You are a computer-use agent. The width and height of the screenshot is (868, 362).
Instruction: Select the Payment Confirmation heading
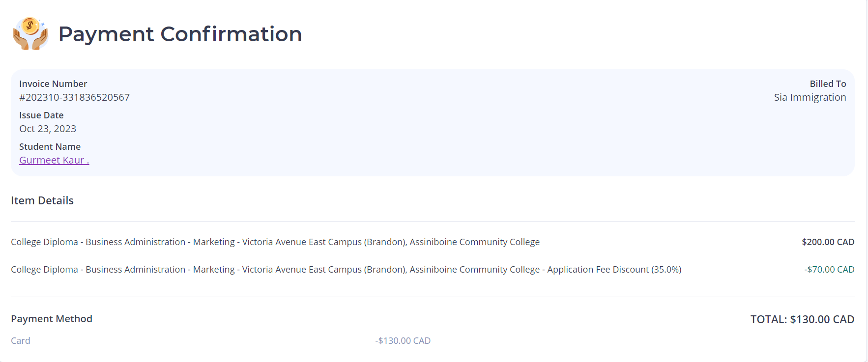[180, 34]
